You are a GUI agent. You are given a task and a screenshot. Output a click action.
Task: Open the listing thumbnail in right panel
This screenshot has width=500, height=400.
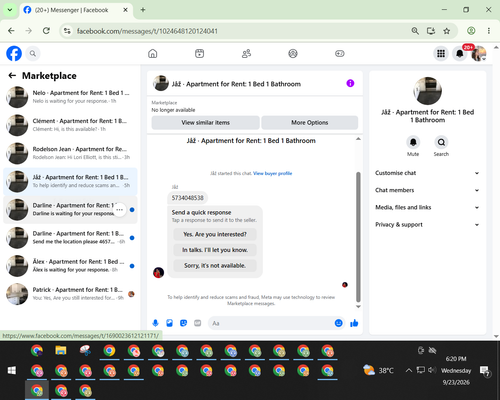pyautogui.click(x=427, y=91)
